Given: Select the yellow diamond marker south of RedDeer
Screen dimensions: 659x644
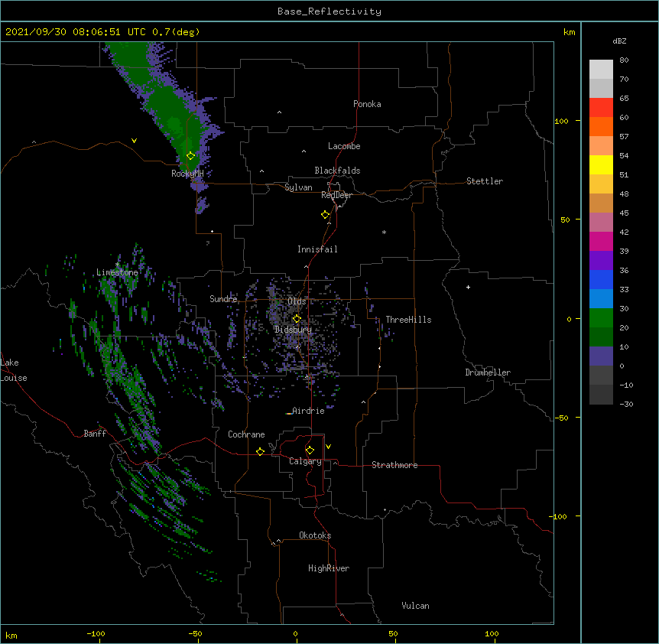Looking at the screenshot, I should pyautogui.click(x=326, y=215).
